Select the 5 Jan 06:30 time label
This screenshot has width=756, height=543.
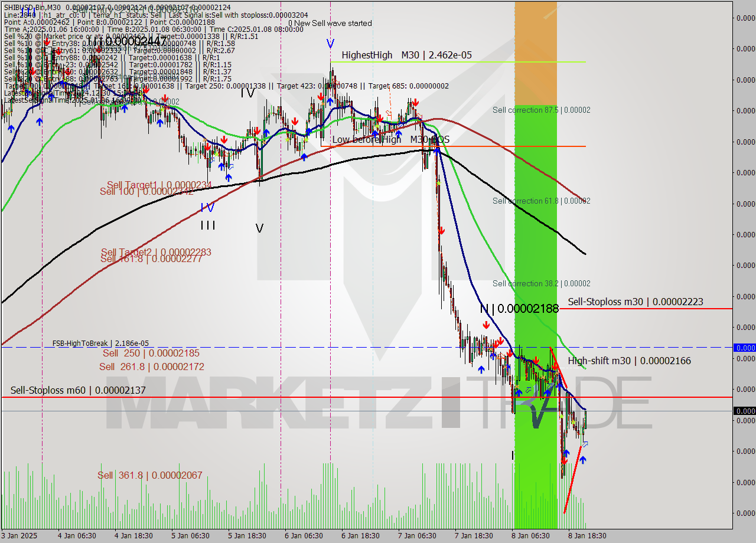click(191, 535)
